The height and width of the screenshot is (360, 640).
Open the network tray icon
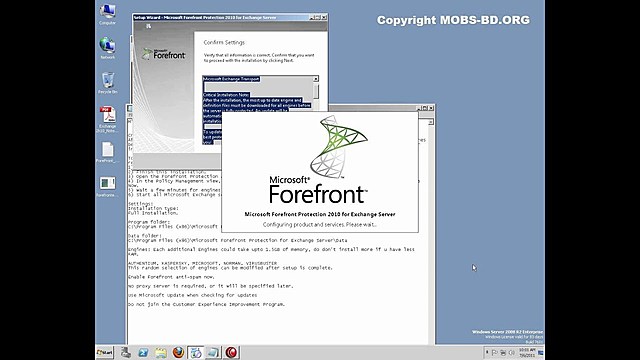pos(503,352)
